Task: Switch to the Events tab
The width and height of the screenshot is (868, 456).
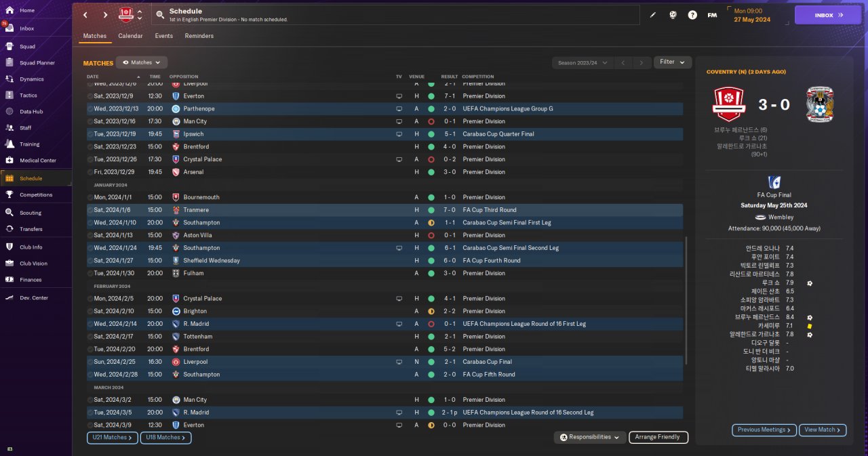Action: [163, 36]
